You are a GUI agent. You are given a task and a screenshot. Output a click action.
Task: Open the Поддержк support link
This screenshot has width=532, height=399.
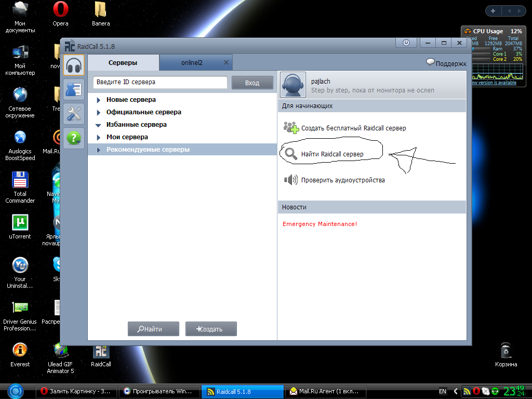[451, 63]
